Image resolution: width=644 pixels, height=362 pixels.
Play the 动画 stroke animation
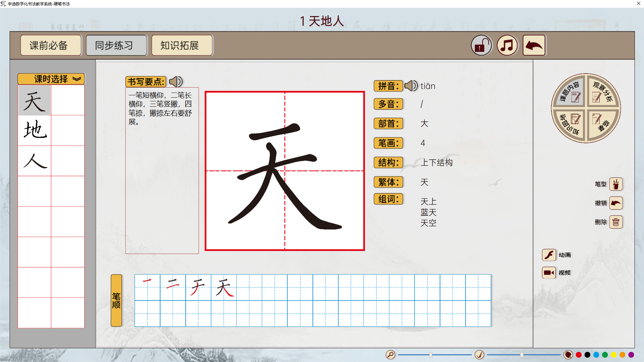[549, 255]
